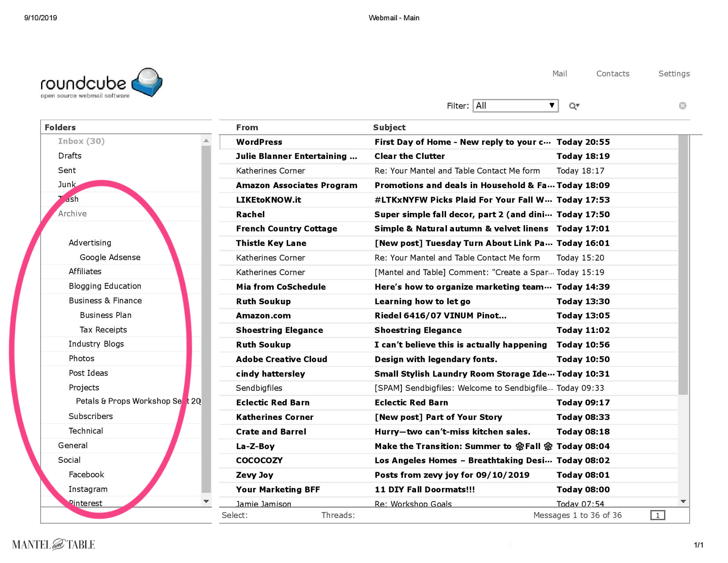Open Shoestring Elegance email

[x=448, y=330]
